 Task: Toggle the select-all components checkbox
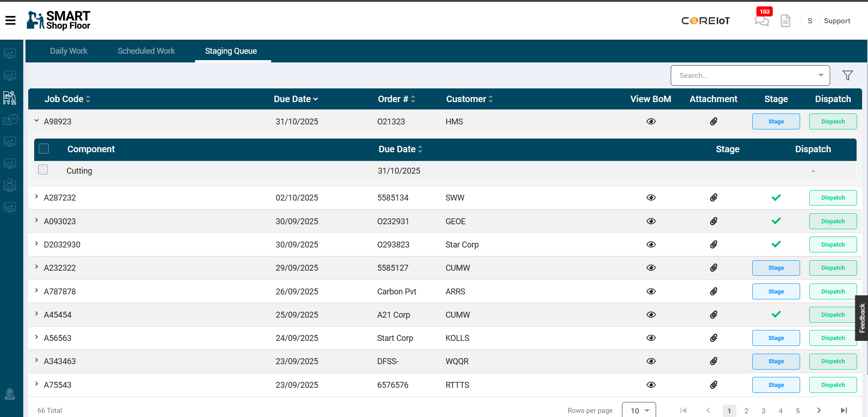(x=43, y=148)
